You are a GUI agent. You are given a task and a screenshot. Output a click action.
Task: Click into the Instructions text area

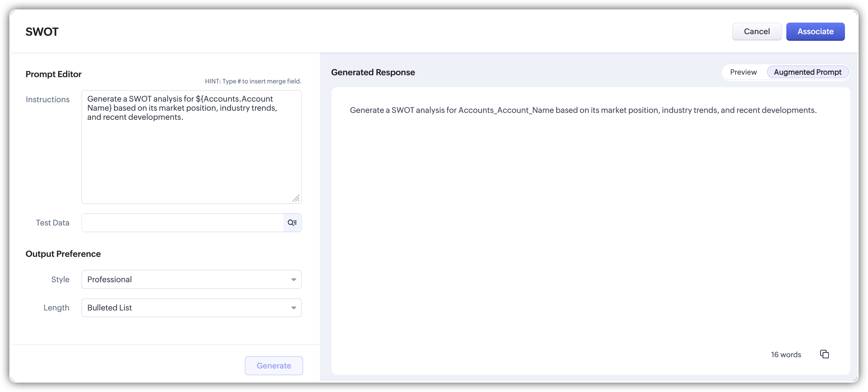point(191,155)
